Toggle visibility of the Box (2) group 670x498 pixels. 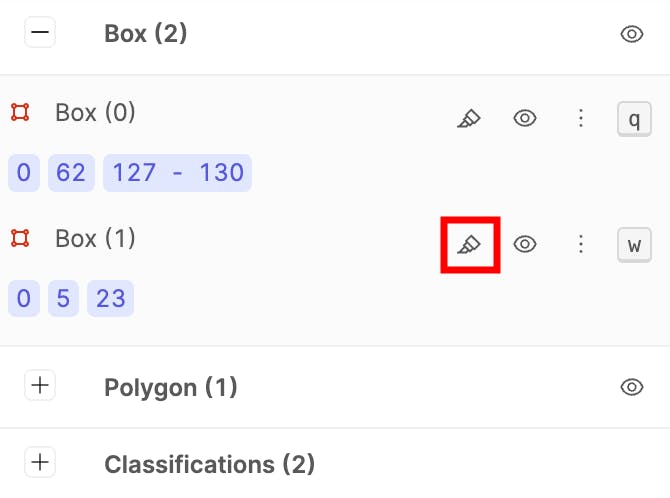(x=632, y=34)
